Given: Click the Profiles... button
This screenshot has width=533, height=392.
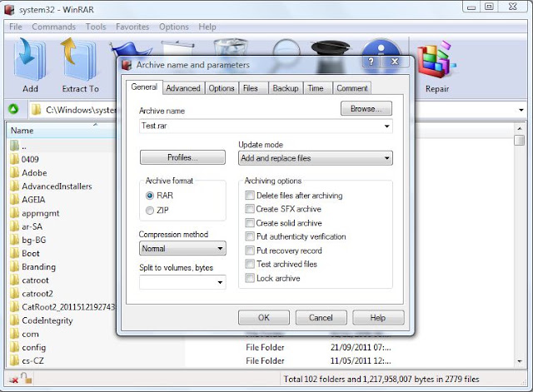Looking at the screenshot, I should [182, 157].
